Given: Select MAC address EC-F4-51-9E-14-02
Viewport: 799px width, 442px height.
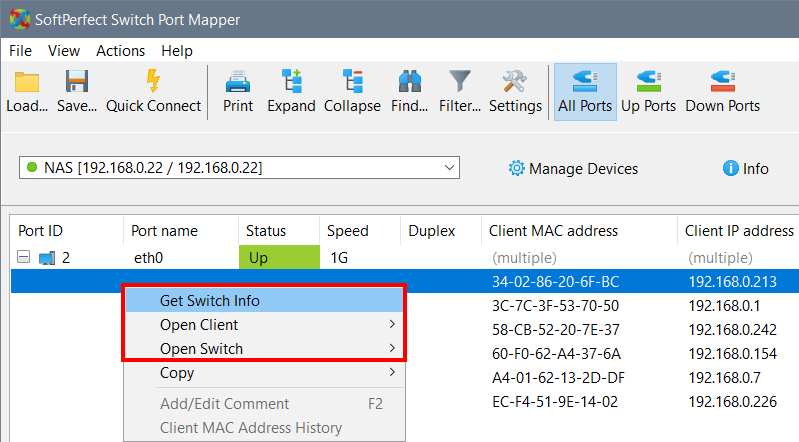Looking at the screenshot, I should click(555, 402).
